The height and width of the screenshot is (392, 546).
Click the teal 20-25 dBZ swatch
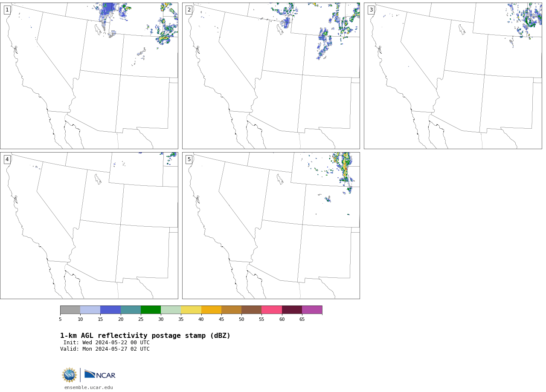pos(131,310)
